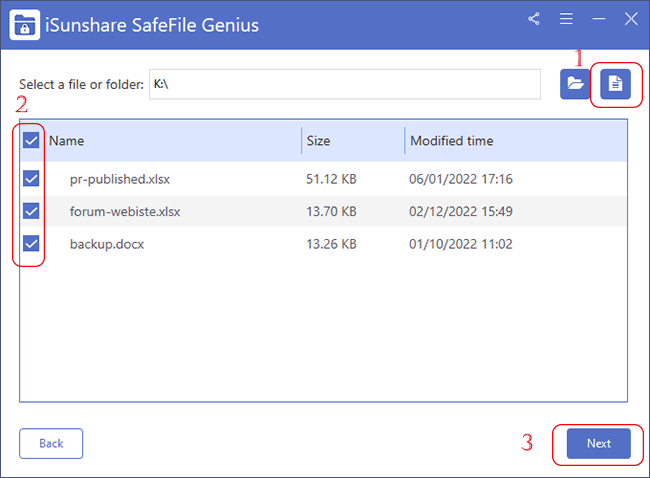Click the 06/01/2022 17:16 modified time
The height and width of the screenshot is (478, 650).
(x=461, y=179)
